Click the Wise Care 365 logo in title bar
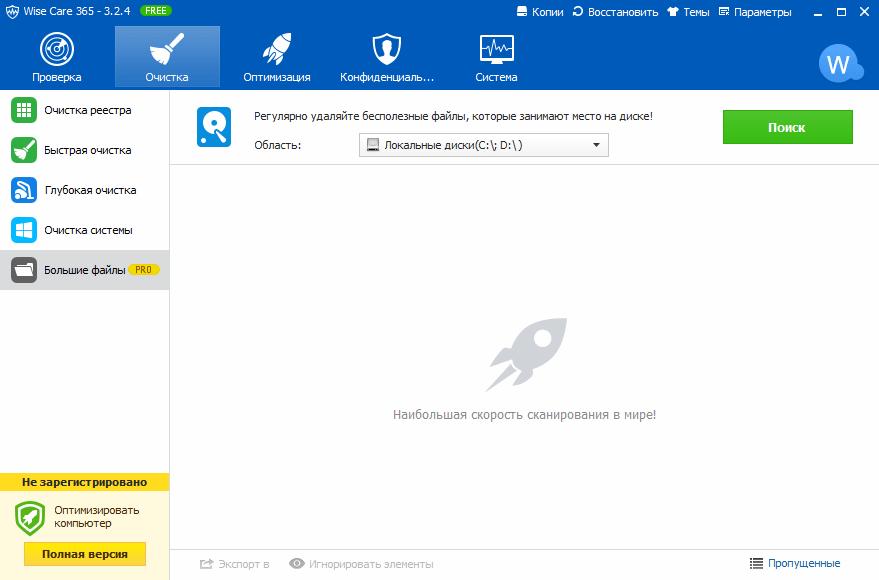This screenshot has width=879, height=580. click(12, 11)
